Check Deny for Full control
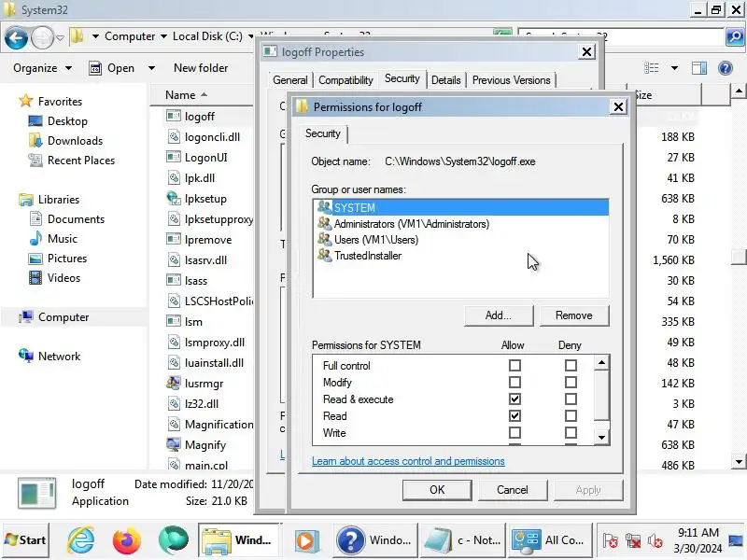 (571, 365)
